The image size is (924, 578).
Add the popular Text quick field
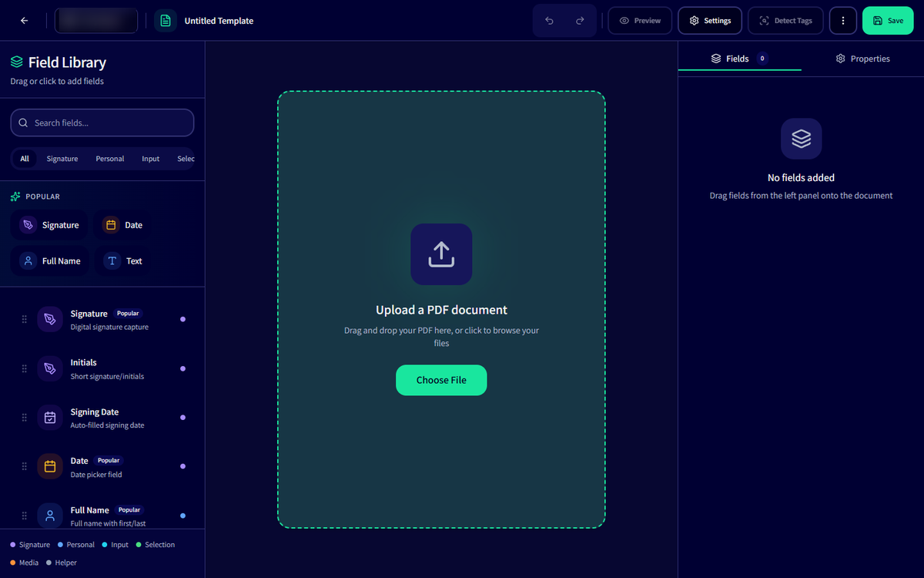[123, 260]
